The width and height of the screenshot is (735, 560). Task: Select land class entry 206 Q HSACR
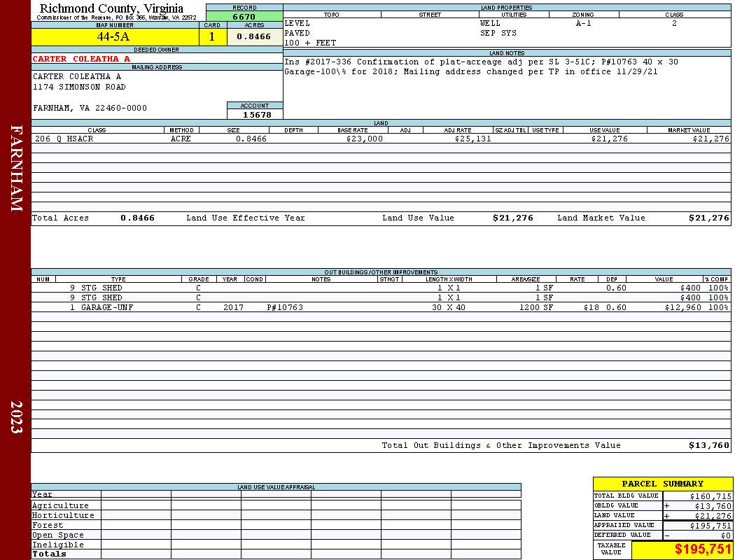click(x=64, y=139)
